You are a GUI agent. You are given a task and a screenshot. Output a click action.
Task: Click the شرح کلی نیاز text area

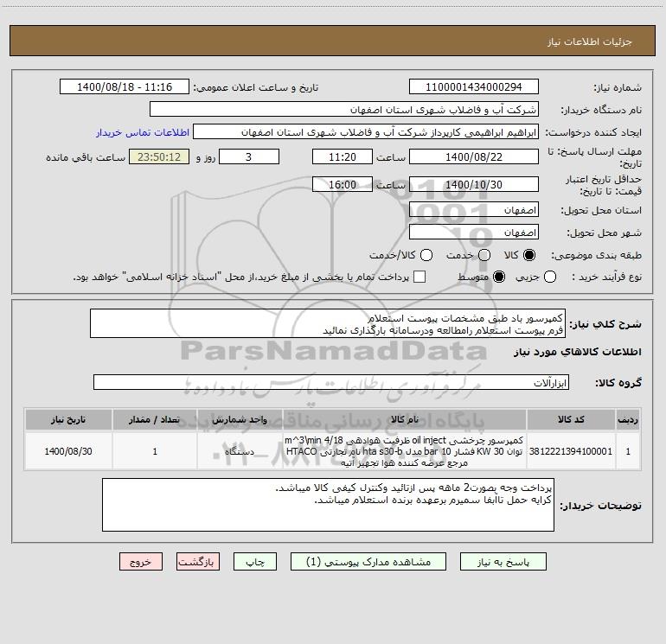(x=328, y=324)
